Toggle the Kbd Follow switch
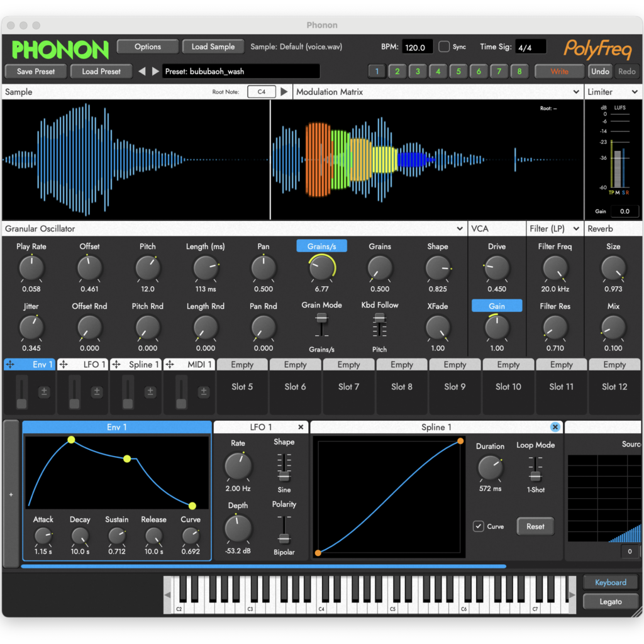This screenshot has width=644, height=644. tap(379, 325)
